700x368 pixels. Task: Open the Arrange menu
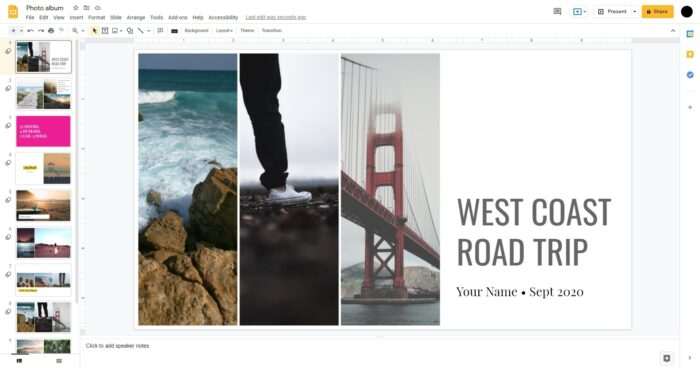coord(136,17)
